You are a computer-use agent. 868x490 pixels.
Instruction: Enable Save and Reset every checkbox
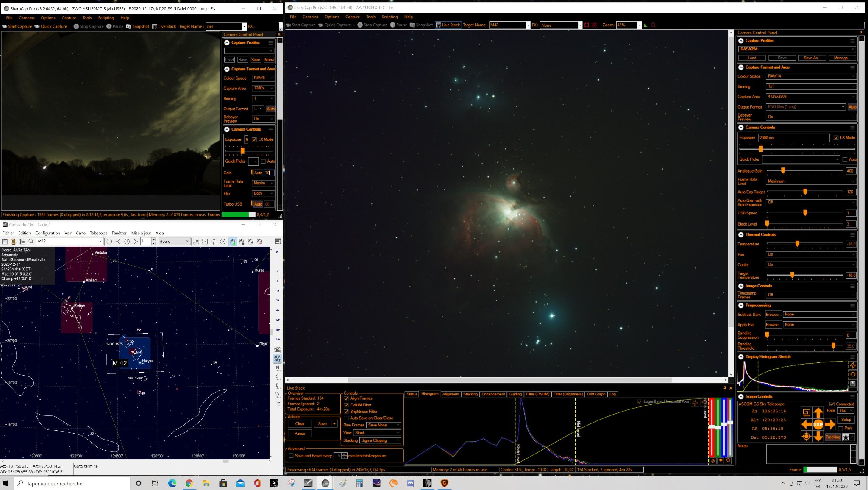coord(291,456)
